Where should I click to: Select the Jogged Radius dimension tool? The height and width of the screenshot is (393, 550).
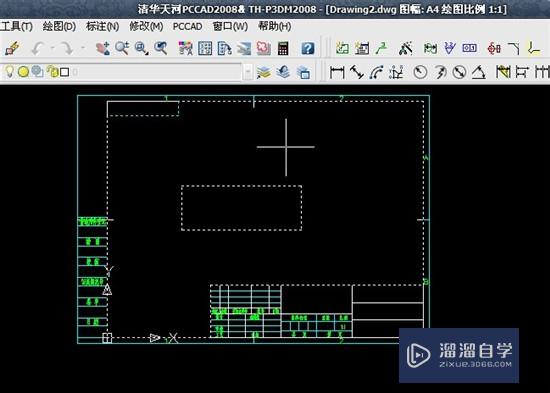[440, 72]
